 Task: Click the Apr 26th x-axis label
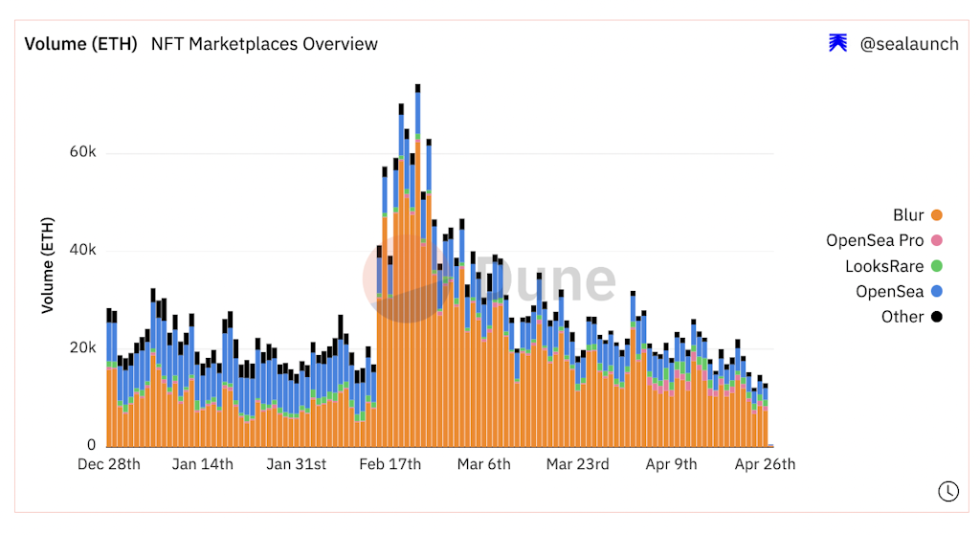764,464
